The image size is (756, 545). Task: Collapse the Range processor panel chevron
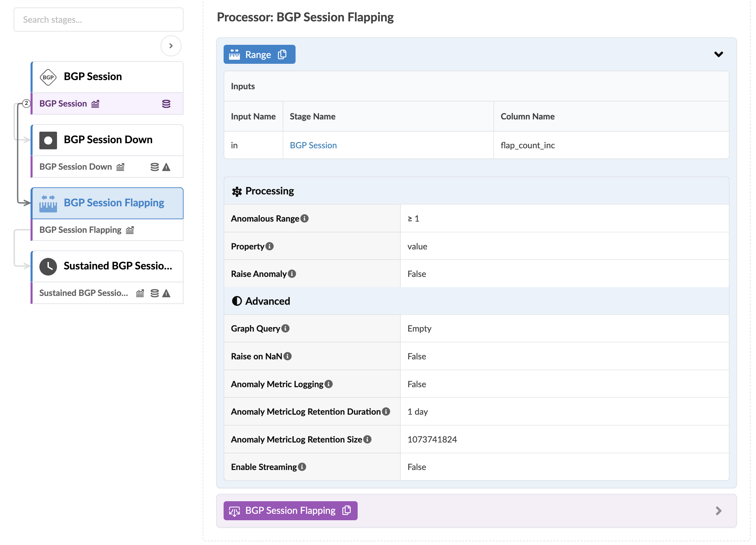point(718,54)
